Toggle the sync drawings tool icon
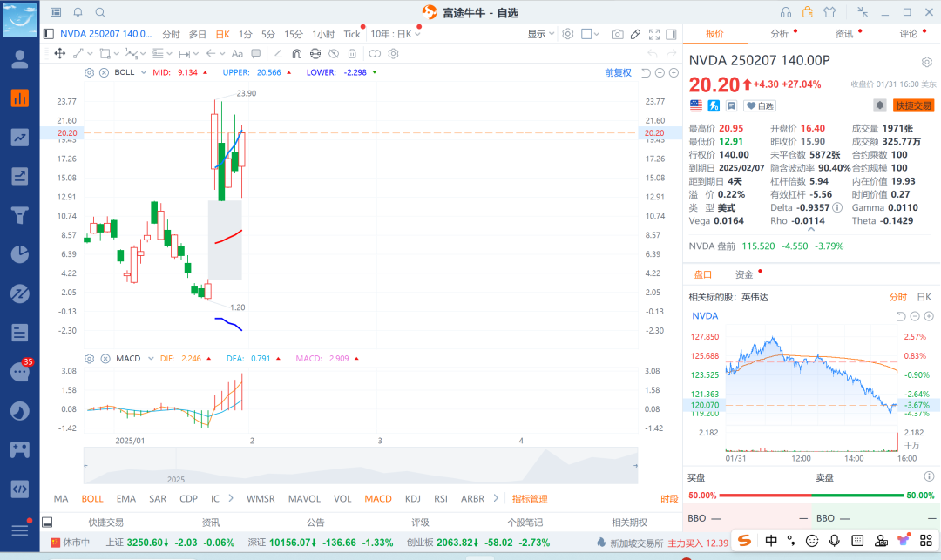941x560 pixels. 315,53
